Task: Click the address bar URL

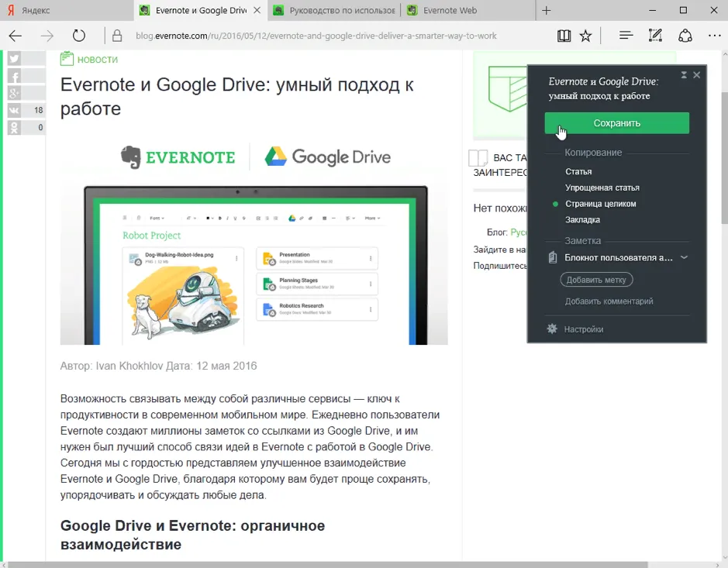Action: (316, 36)
